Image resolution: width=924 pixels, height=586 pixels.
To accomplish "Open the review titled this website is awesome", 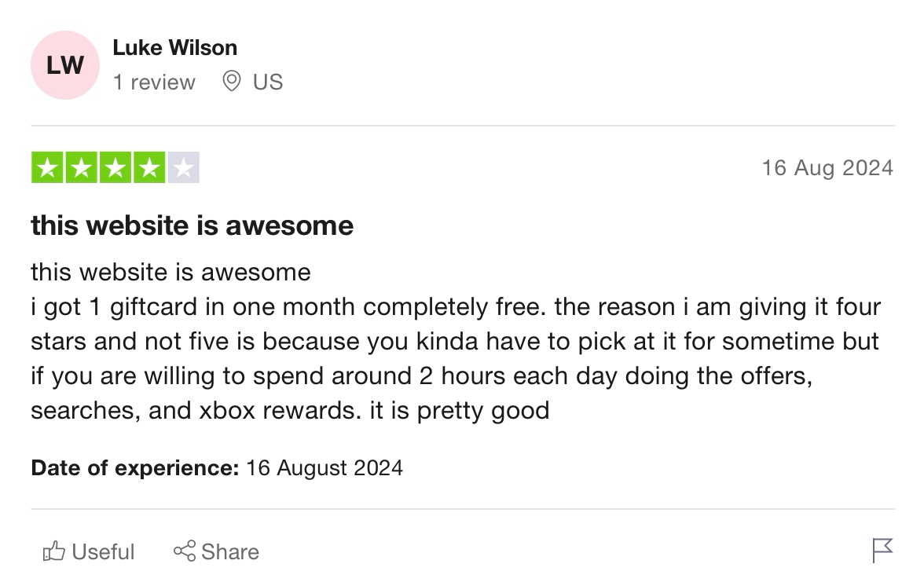I will [x=191, y=225].
